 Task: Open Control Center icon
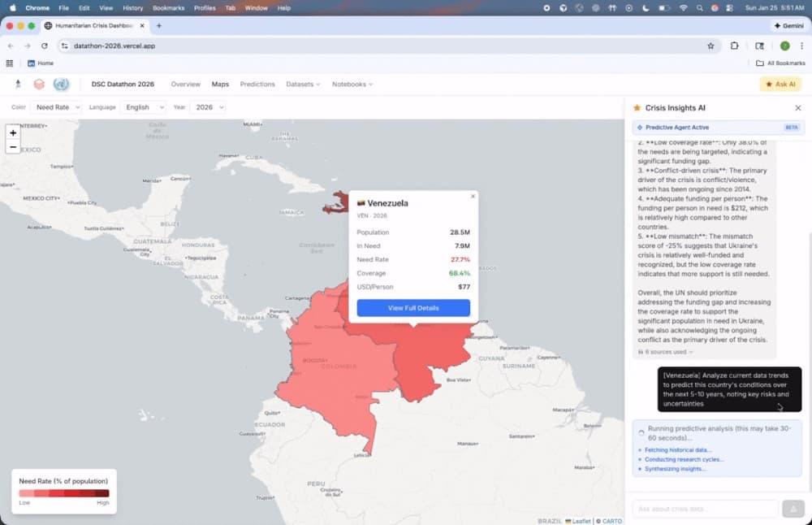coord(730,8)
